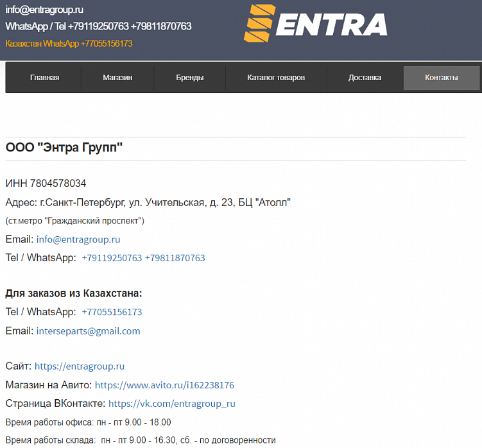482x448 pixels.
Task: Click the interseparts@gmail.com email link
Action: click(88, 331)
